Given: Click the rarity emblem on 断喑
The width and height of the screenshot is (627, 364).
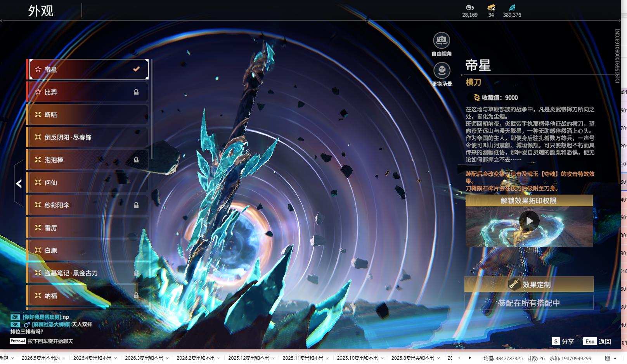Looking at the screenshot, I should [x=38, y=114].
